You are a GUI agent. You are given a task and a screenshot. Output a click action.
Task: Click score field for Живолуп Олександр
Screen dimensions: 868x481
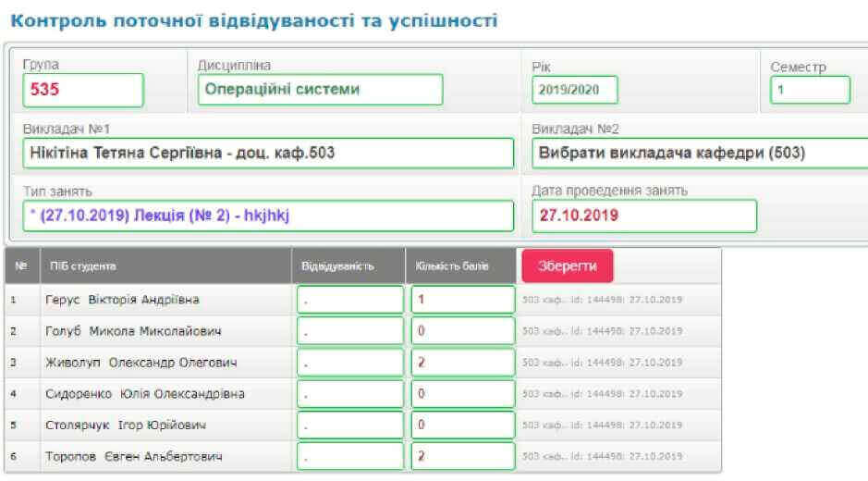click(463, 363)
